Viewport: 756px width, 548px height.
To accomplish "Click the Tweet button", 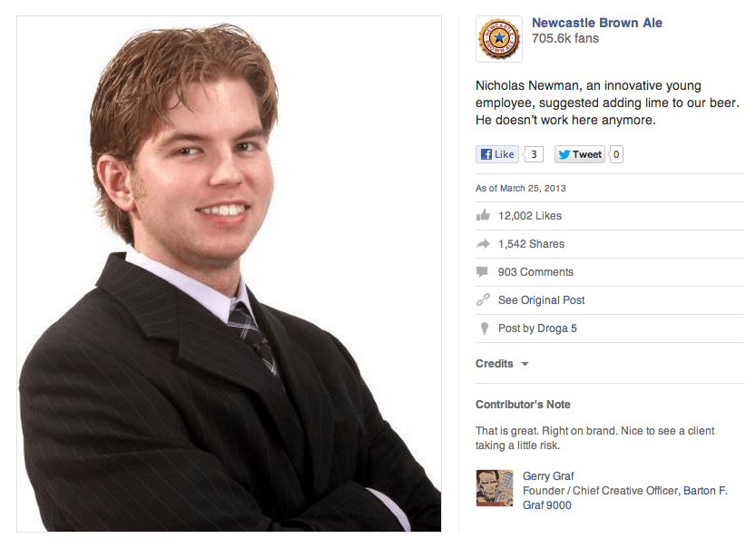I will pyautogui.click(x=580, y=154).
